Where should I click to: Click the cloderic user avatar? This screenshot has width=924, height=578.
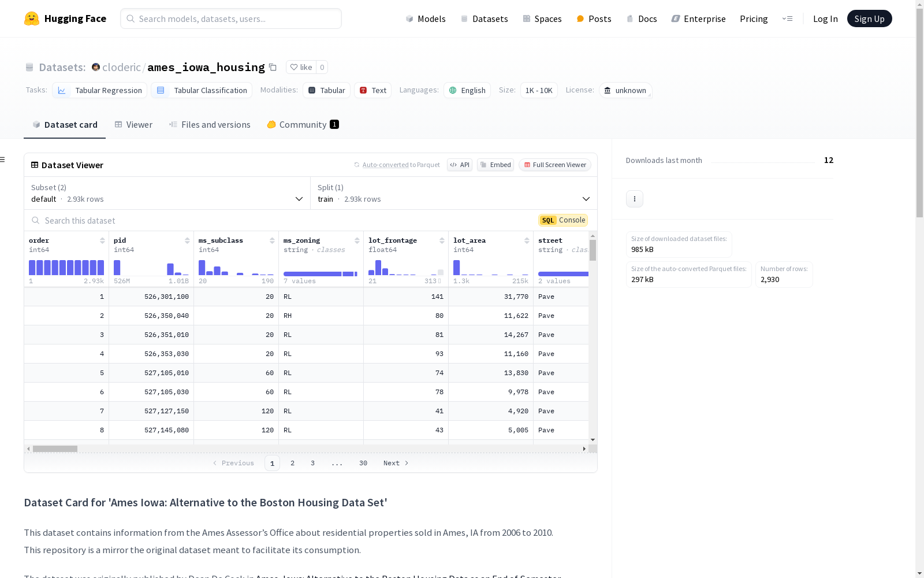pos(96,67)
